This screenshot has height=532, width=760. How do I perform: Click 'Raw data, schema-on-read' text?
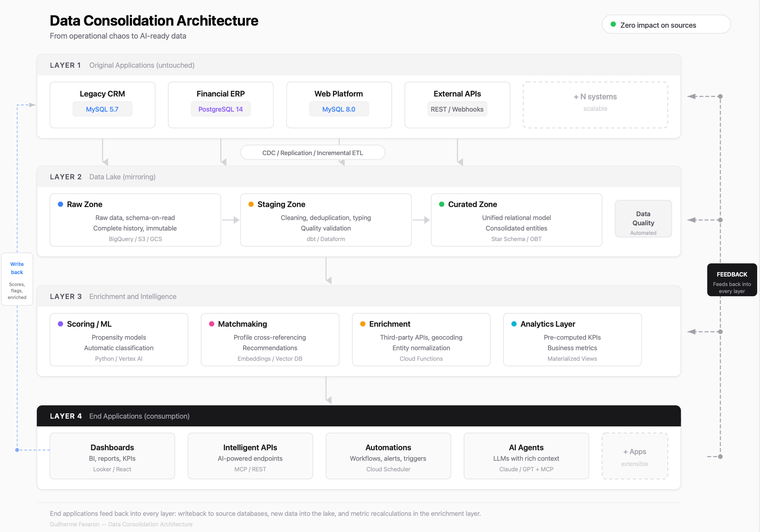[135, 218]
